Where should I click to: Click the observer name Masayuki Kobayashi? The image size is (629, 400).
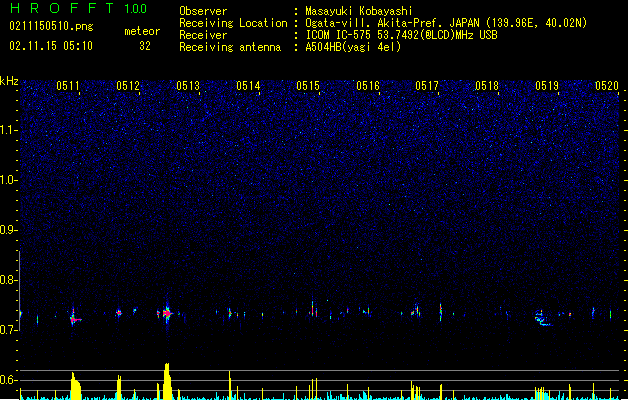coord(359,11)
